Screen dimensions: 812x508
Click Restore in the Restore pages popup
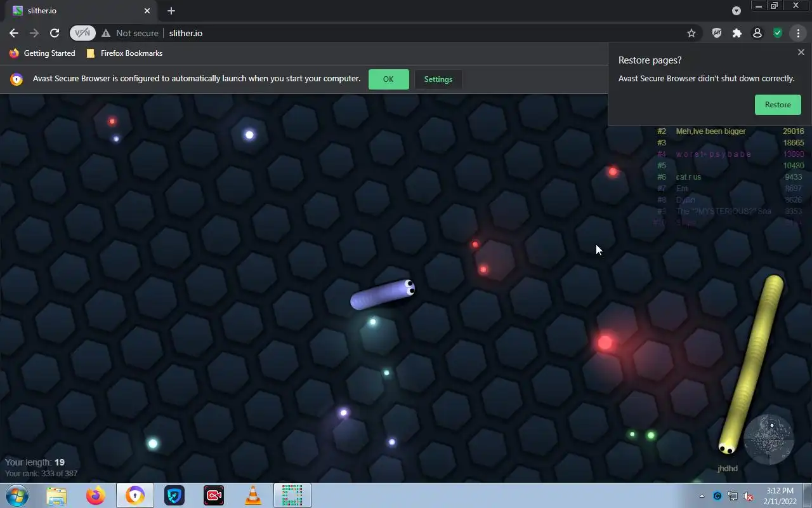click(x=778, y=105)
